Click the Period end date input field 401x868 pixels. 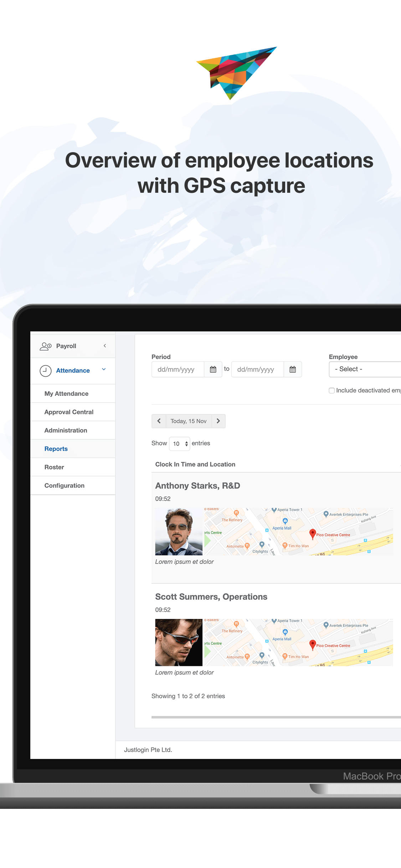click(258, 370)
